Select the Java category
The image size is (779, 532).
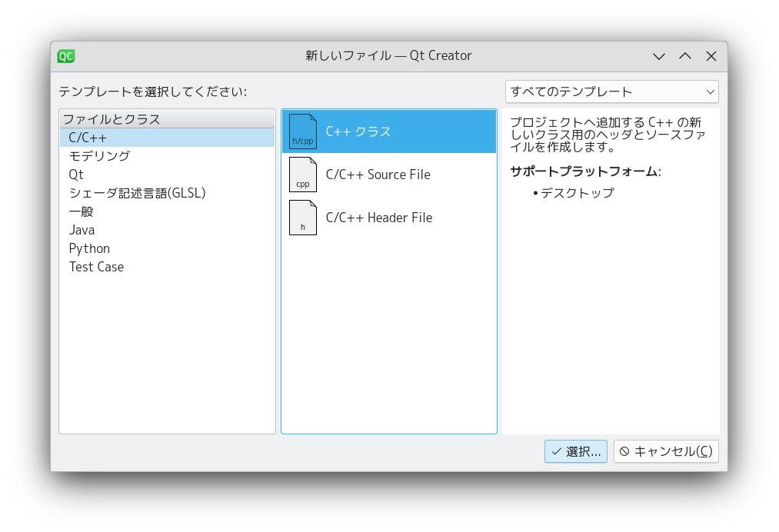pyautogui.click(x=167, y=230)
